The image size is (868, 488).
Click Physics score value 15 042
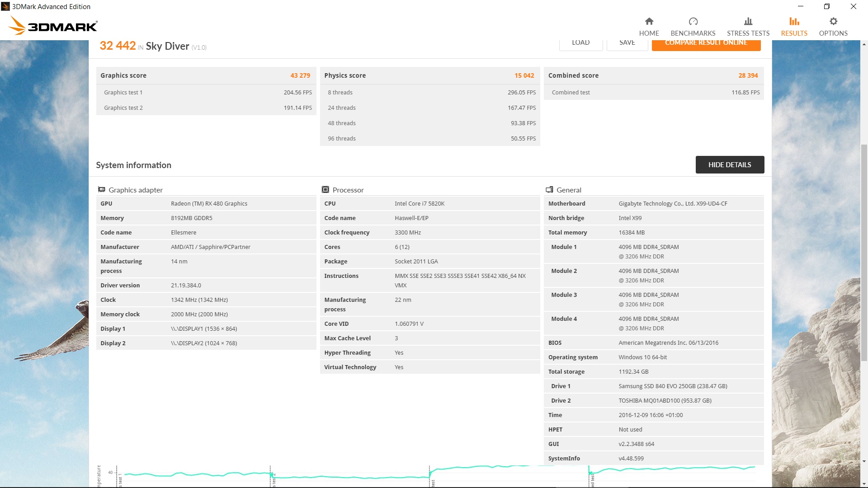pos(524,75)
